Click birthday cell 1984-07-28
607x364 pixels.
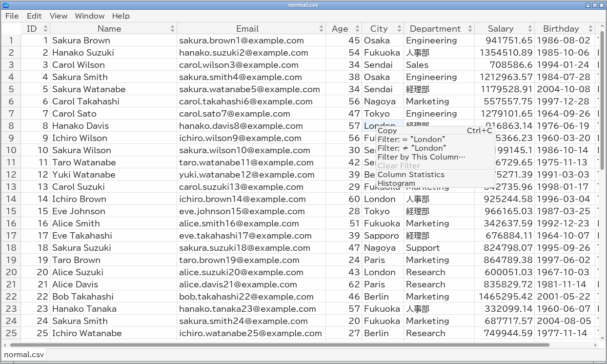point(565,77)
